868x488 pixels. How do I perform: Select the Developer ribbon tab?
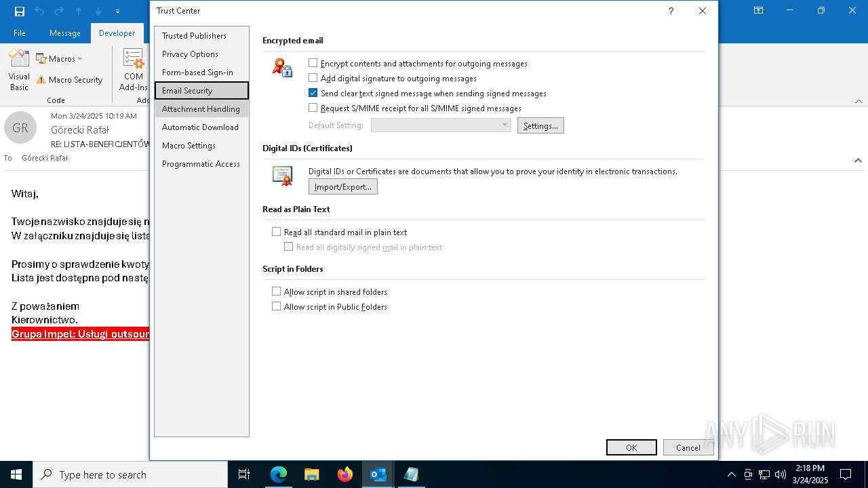117,33
